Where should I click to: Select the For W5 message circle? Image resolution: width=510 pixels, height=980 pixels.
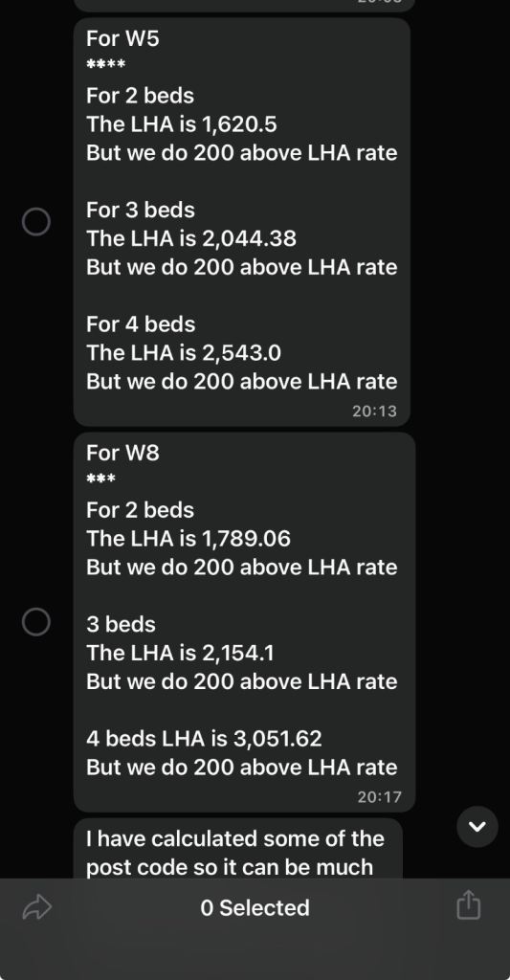[x=36, y=221]
